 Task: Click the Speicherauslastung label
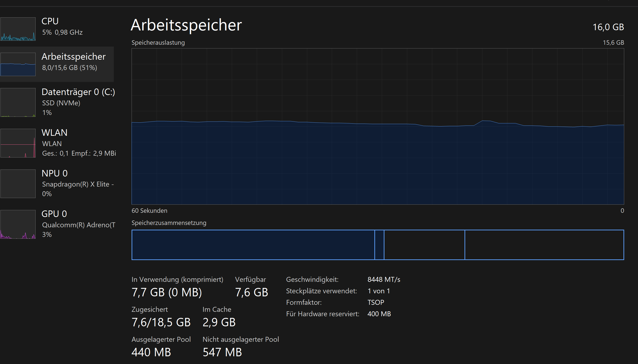tap(158, 43)
